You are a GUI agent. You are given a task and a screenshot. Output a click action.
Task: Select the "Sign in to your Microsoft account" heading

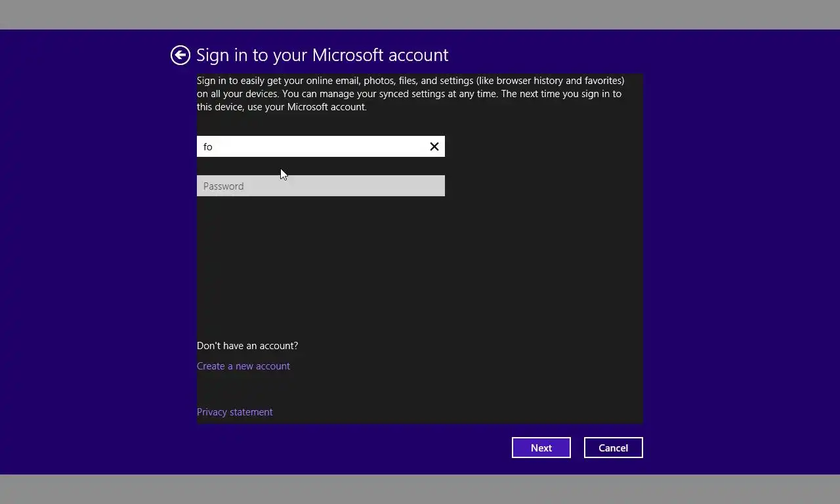322,55
